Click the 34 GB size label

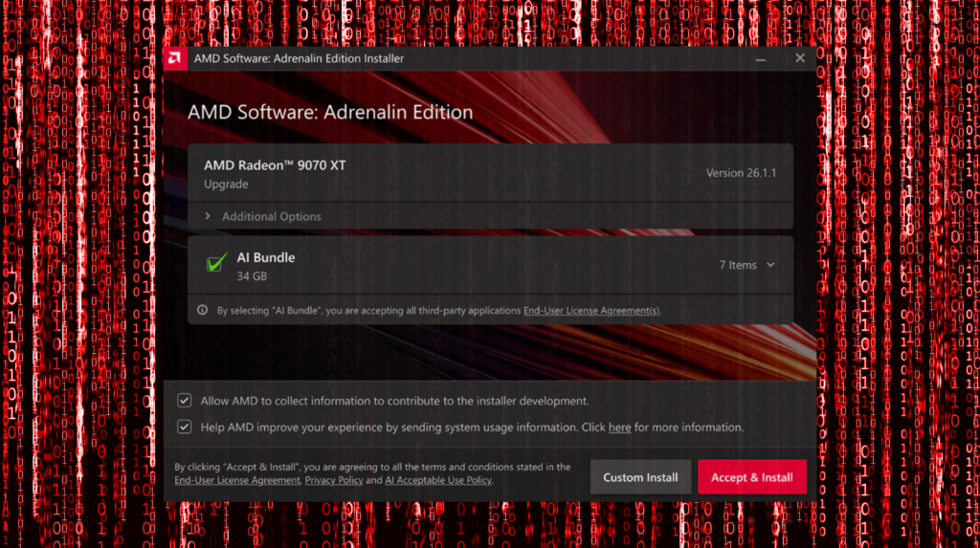point(252,276)
